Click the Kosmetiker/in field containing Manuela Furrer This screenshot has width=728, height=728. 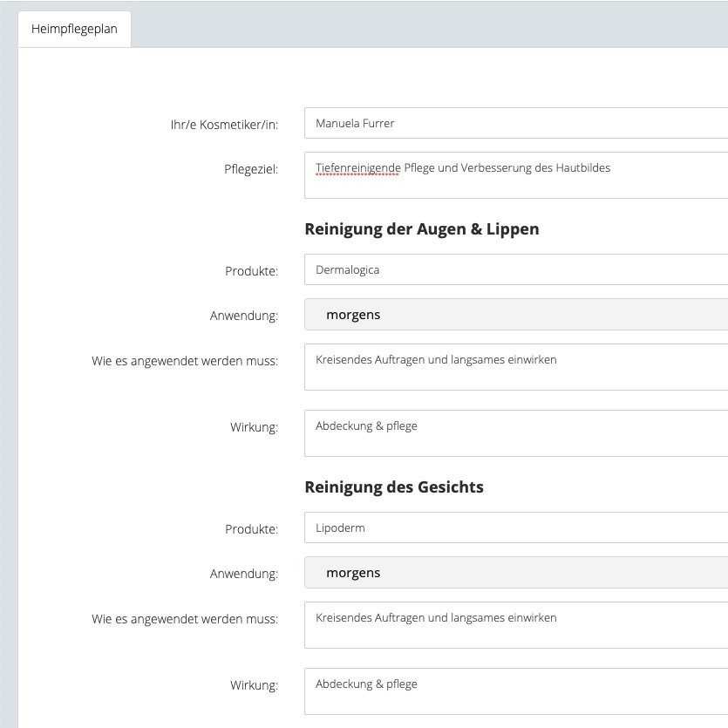514,124
